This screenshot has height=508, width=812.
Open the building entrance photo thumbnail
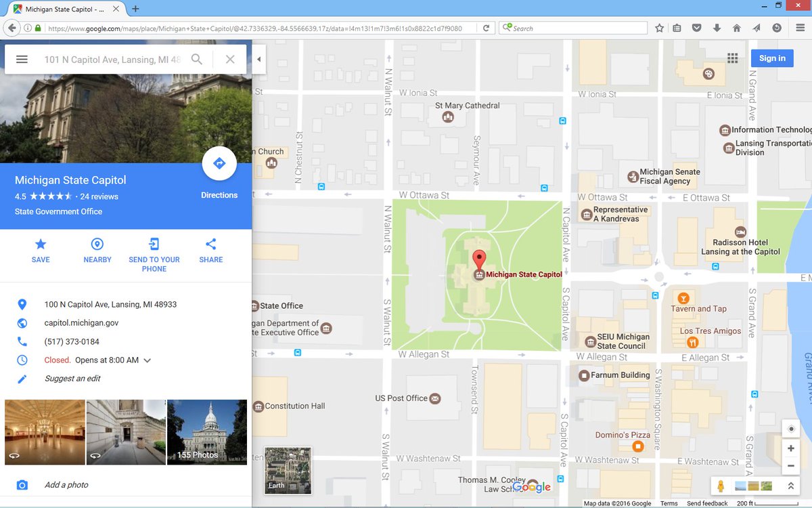(126, 432)
